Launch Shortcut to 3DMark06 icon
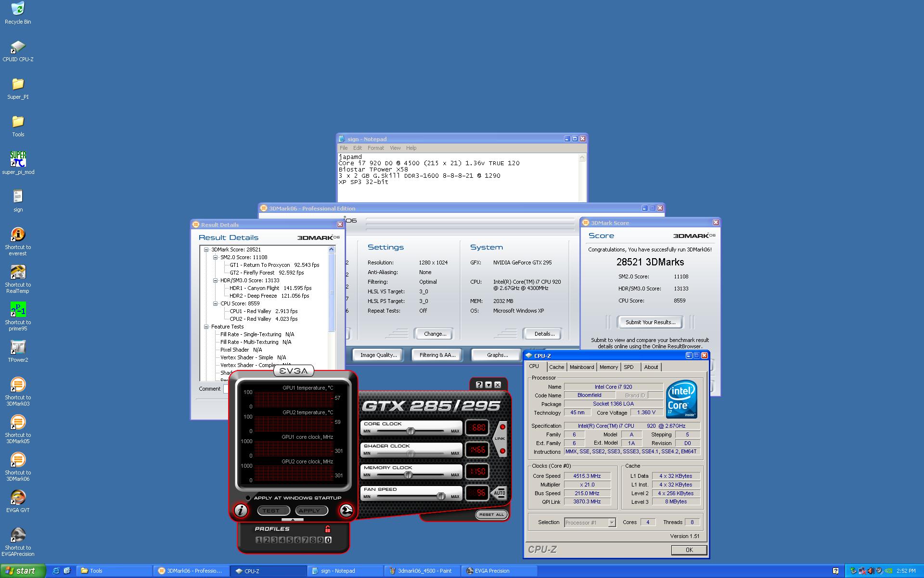 click(18, 467)
